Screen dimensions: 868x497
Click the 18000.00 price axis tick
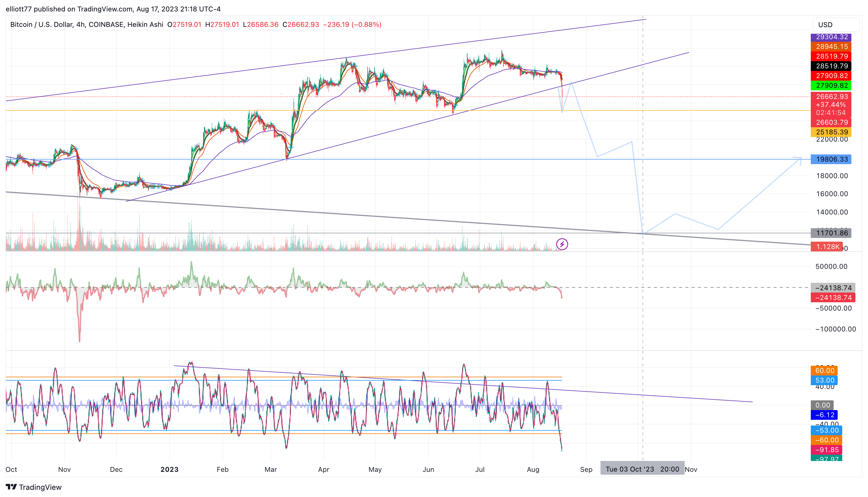[x=832, y=176]
